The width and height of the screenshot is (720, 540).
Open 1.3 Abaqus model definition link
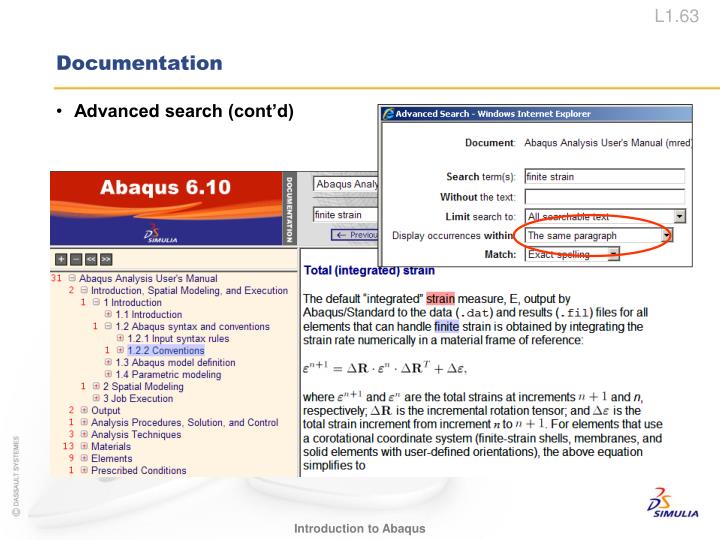click(175, 362)
